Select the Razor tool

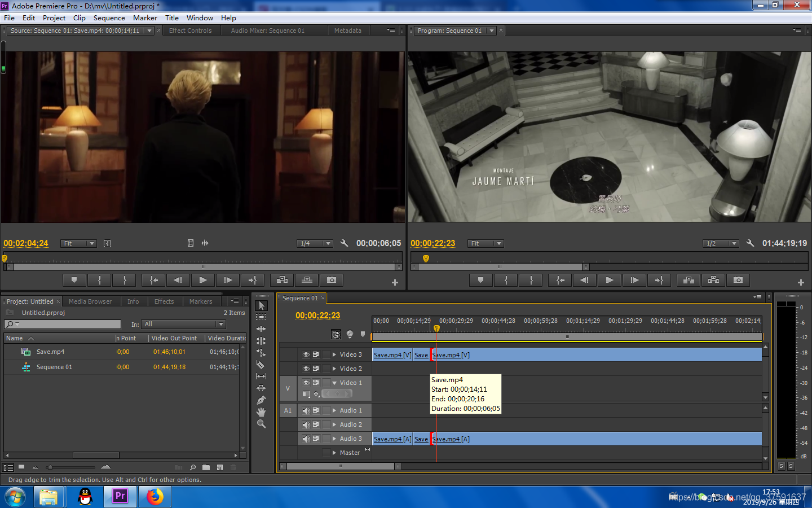261,365
